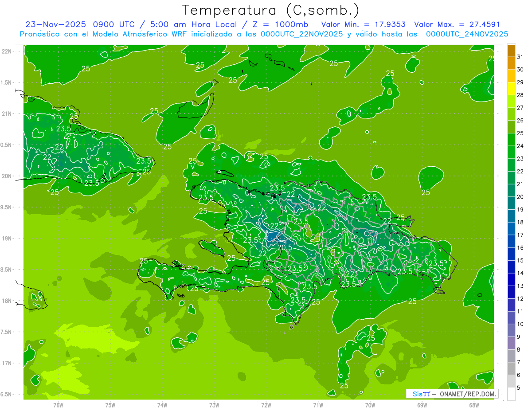Click the 20.5 contour label on the map

coord(285,247)
